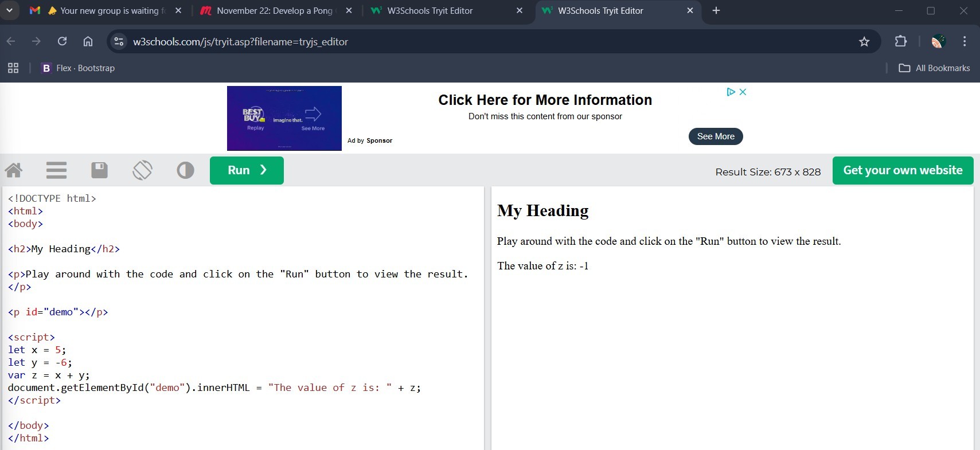Go back with browser back arrow
This screenshot has width=980, height=450.
point(11,41)
